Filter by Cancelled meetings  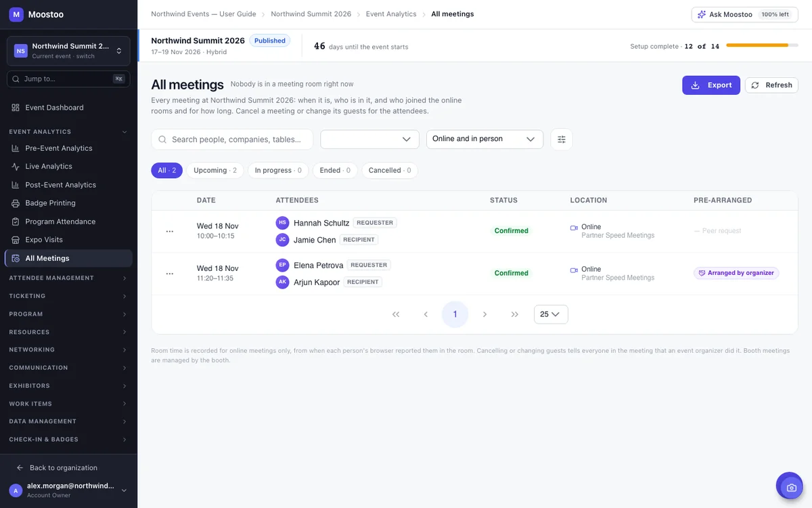(x=390, y=171)
